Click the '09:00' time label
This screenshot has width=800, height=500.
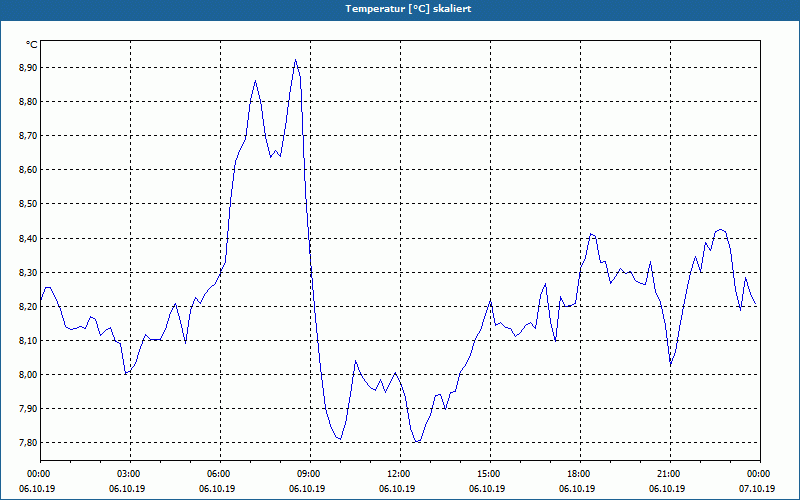pos(310,474)
